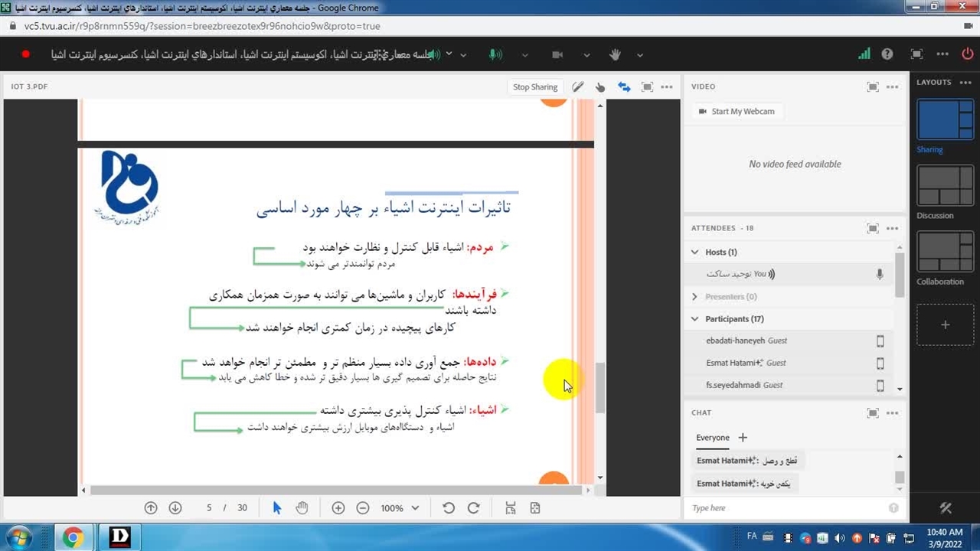This screenshot has width=980, height=551.
Task: Click the Stop Sharing button
Action: pos(534,86)
